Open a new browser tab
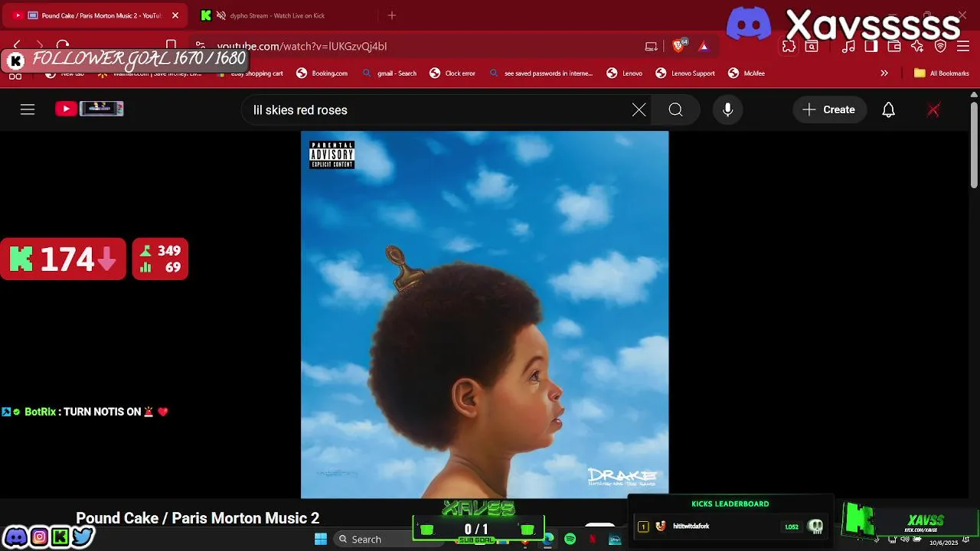Viewport: 980px width, 551px height. pyautogui.click(x=392, y=15)
